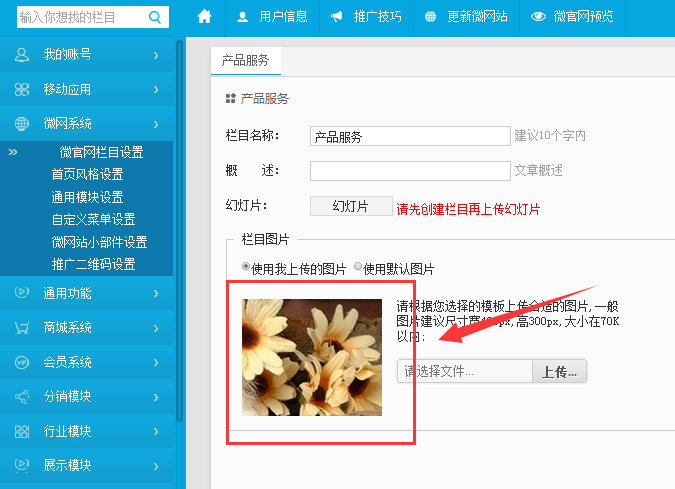Select the 使用我上传的图片 radio button
The width and height of the screenshot is (675, 489).
click(x=247, y=268)
